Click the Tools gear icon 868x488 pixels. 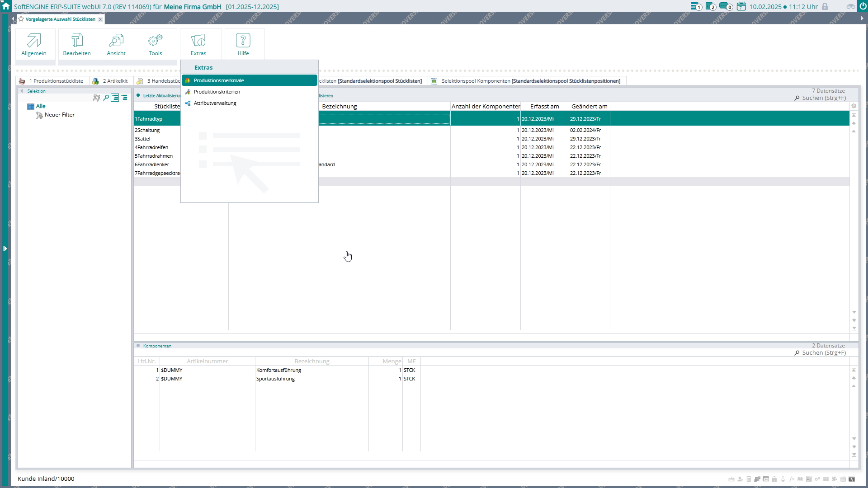pos(155,41)
